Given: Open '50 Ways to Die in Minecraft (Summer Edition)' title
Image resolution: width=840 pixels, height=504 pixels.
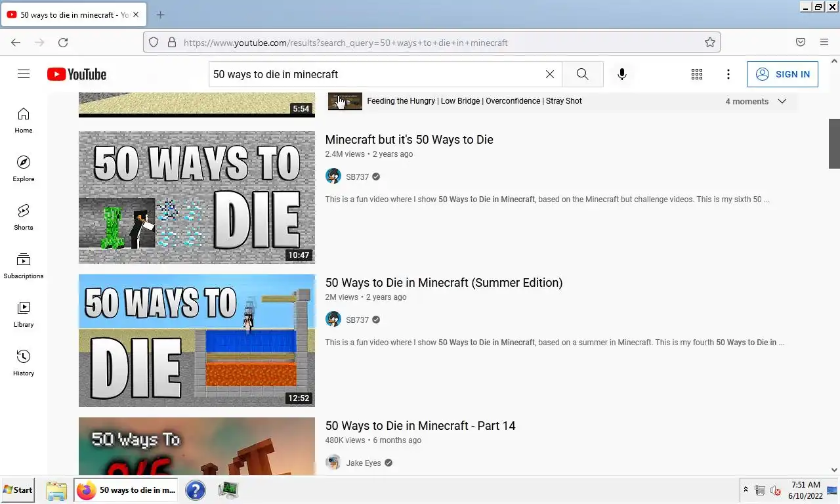Looking at the screenshot, I should click(x=444, y=283).
